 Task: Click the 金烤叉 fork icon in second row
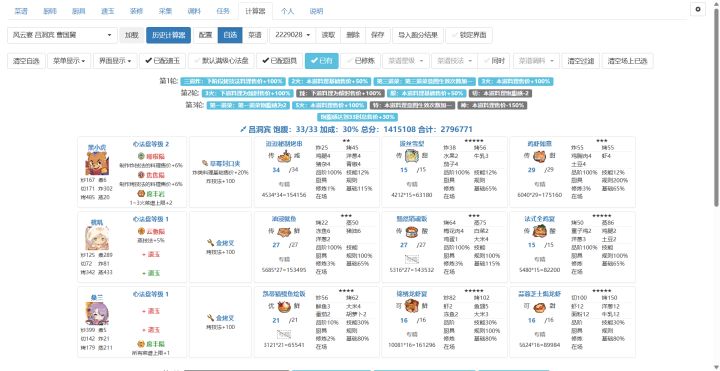click(210, 243)
